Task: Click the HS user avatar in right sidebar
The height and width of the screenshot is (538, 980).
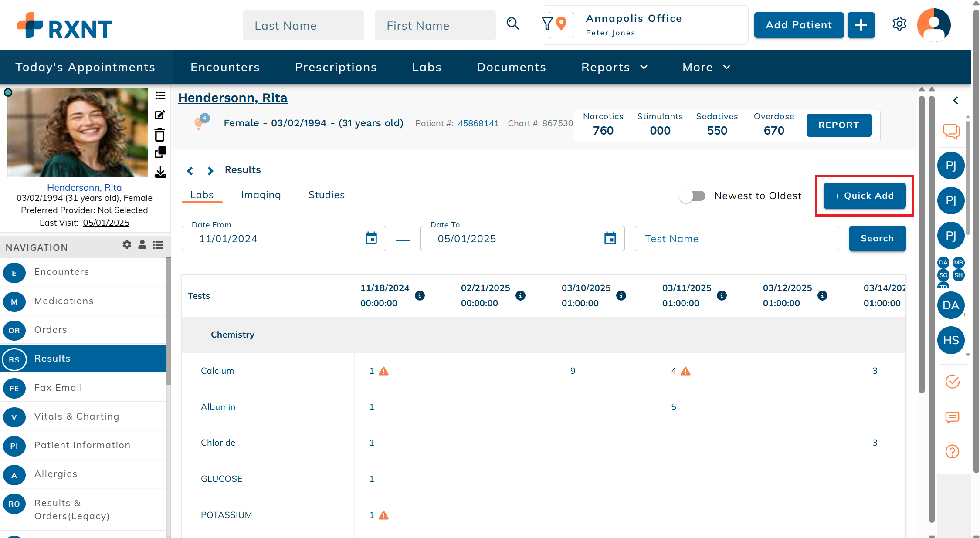Action: pos(951,340)
